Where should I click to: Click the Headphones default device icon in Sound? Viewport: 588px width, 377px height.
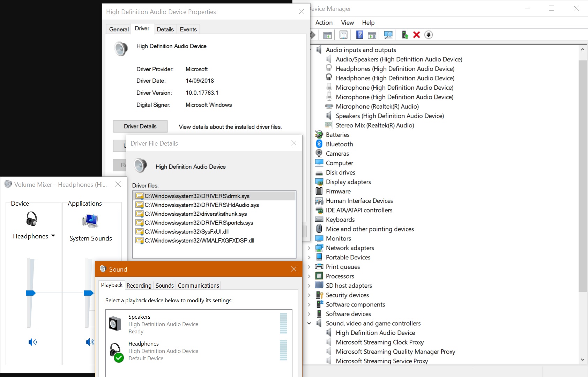point(116,352)
